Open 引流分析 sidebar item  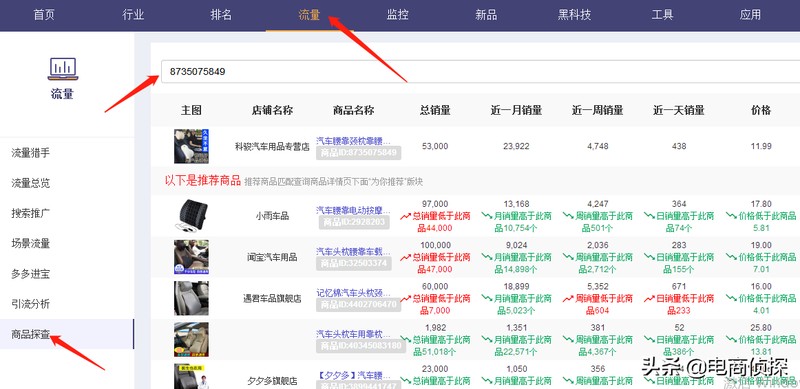pos(31,304)
